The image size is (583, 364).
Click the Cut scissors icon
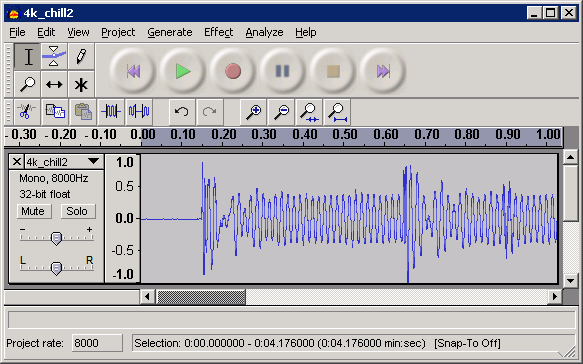pos(26,112)
